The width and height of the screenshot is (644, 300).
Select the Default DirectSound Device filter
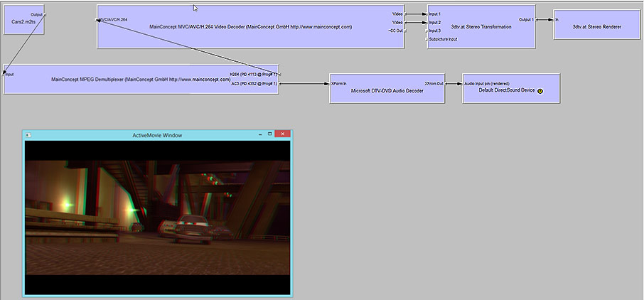(511, 88)
